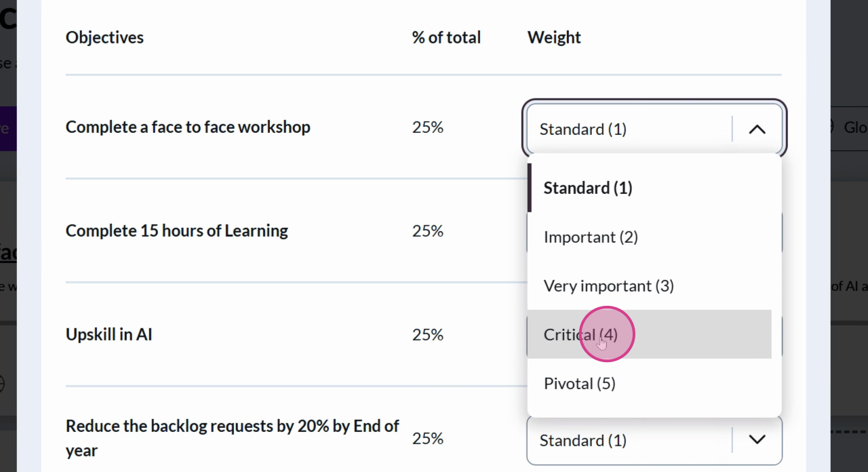This screenshot has width=868, height=472.
Task: Choose Very important (3) from the list
Action: (x=608, y=286)
